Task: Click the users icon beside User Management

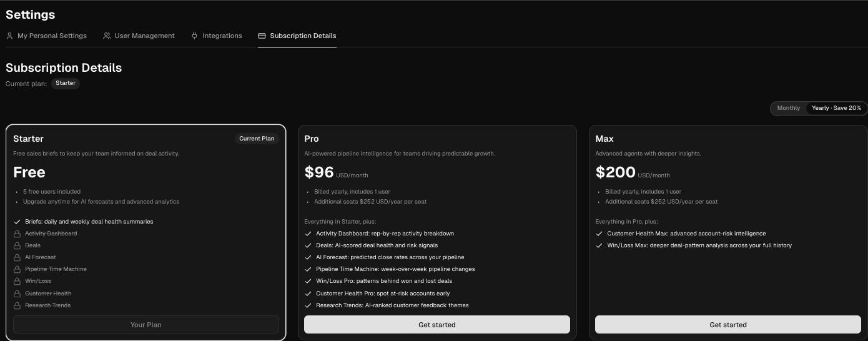Action: (107, 36)
